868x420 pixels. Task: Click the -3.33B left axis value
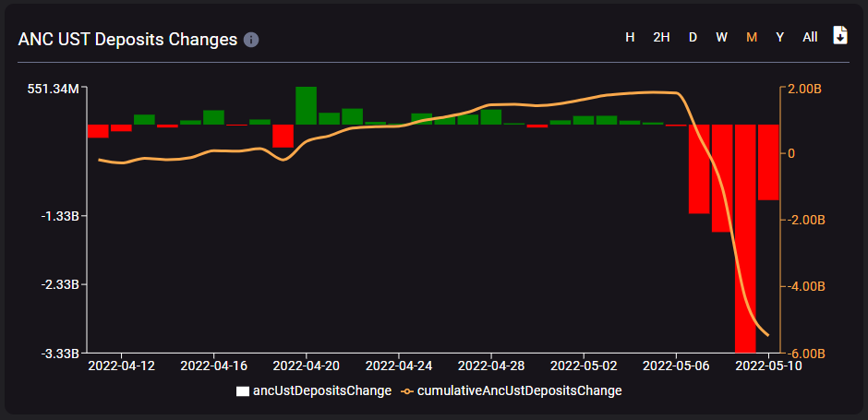click(61, 353)
